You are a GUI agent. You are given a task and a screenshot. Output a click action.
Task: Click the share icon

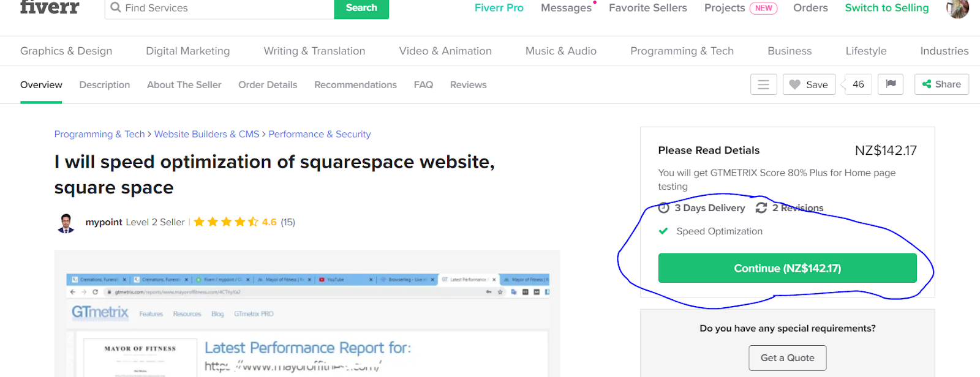point(927,84)
